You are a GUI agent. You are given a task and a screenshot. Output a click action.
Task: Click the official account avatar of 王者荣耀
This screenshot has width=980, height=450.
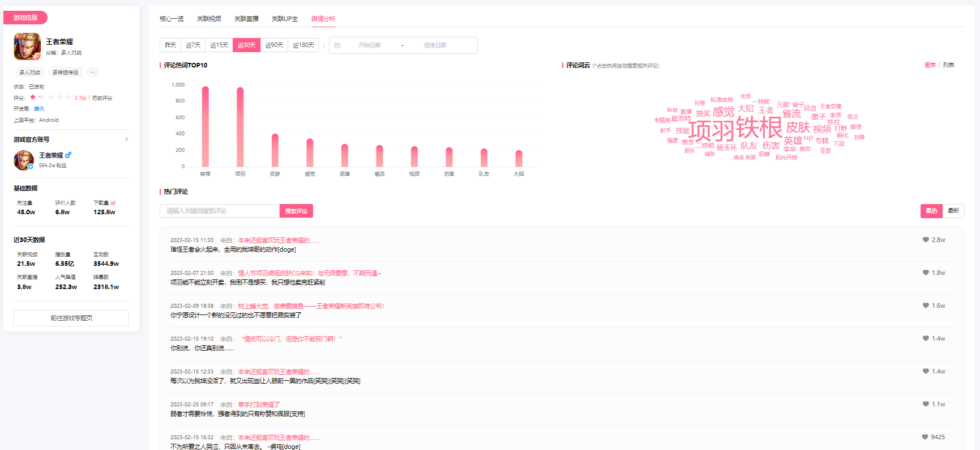coord(24,160)
